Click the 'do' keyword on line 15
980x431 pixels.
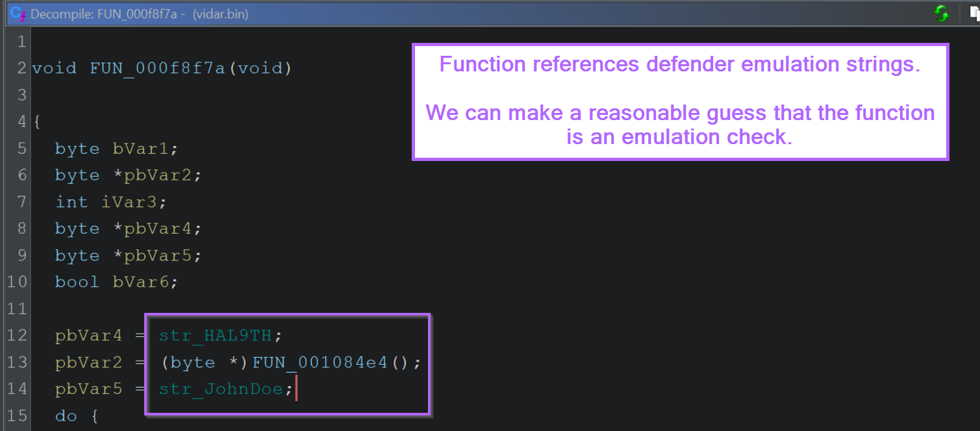click(x=66, y=415)
